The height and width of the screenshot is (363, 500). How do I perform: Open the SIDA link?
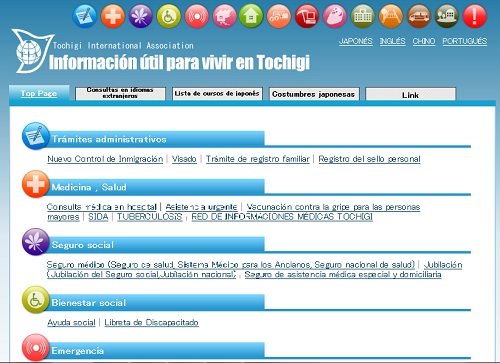point(98,217)
